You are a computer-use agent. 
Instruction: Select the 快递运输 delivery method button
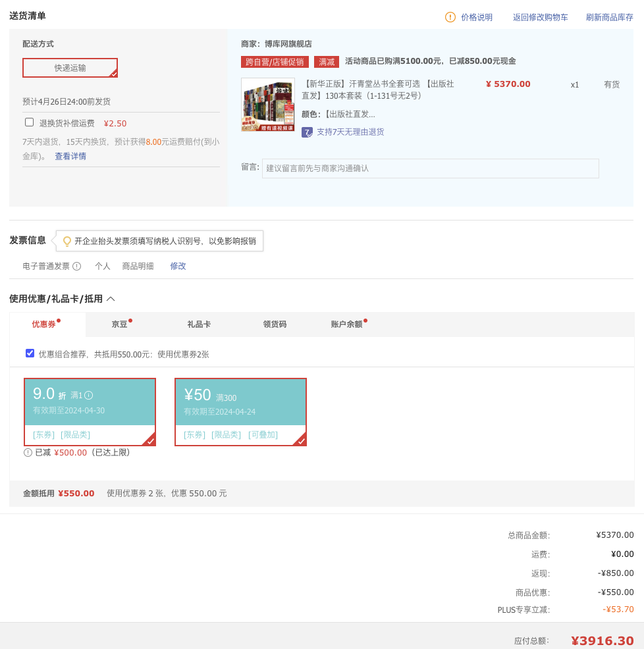pos(70,68)
